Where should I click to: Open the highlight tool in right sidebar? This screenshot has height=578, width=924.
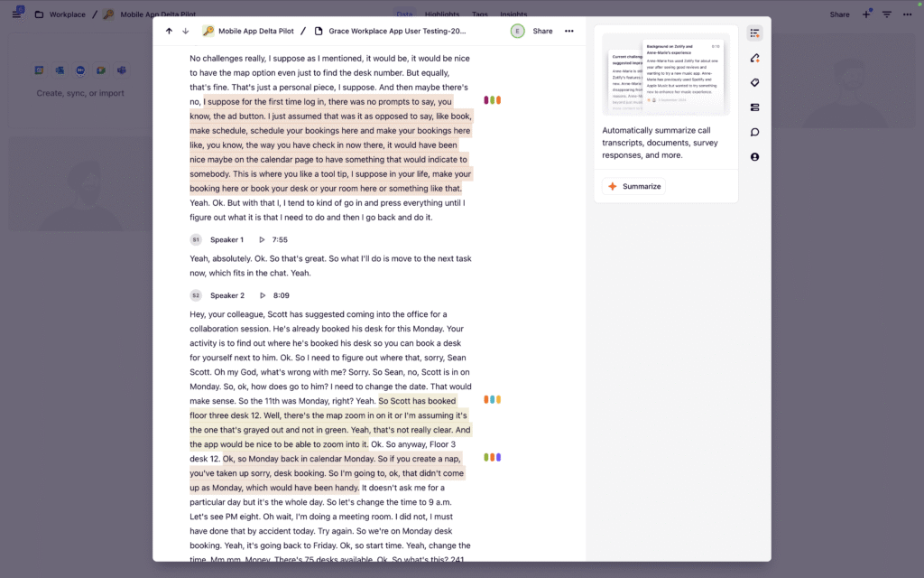pyautogui.click(x=754, y=58)
